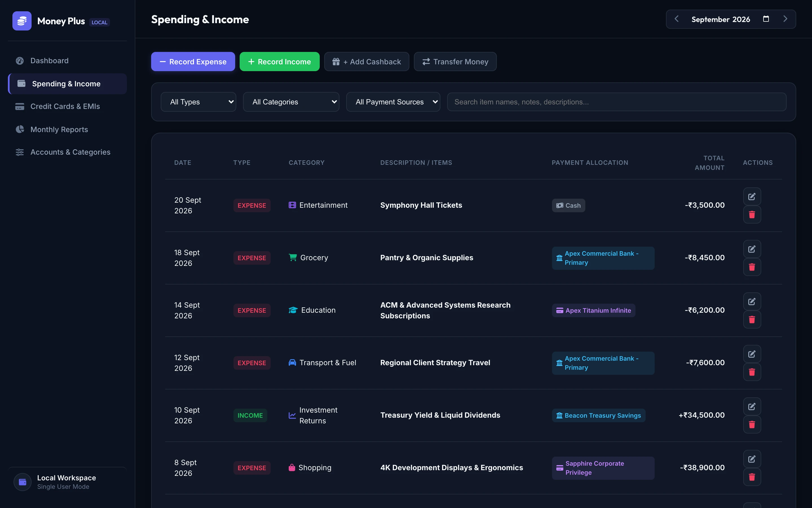Delete the ACM Research Subscriptions entry
The height and width of the screenshot is (508, 812).
[x=752, y=319]
